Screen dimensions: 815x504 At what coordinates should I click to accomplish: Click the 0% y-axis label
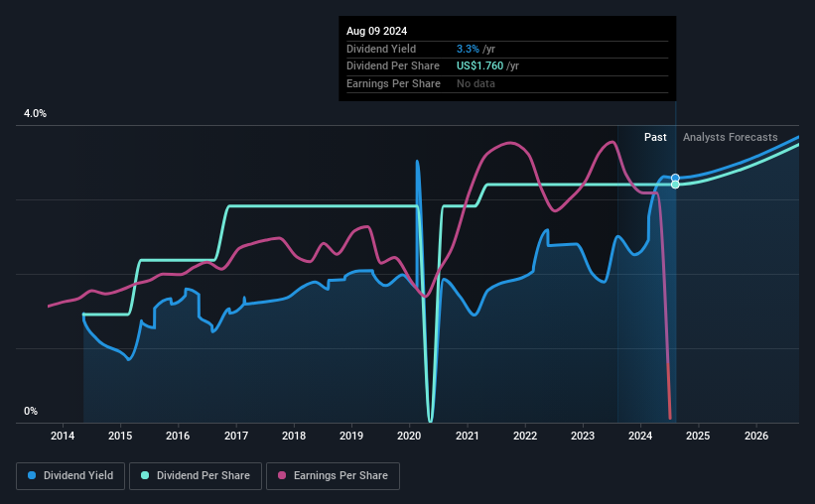tap(31, 411)
